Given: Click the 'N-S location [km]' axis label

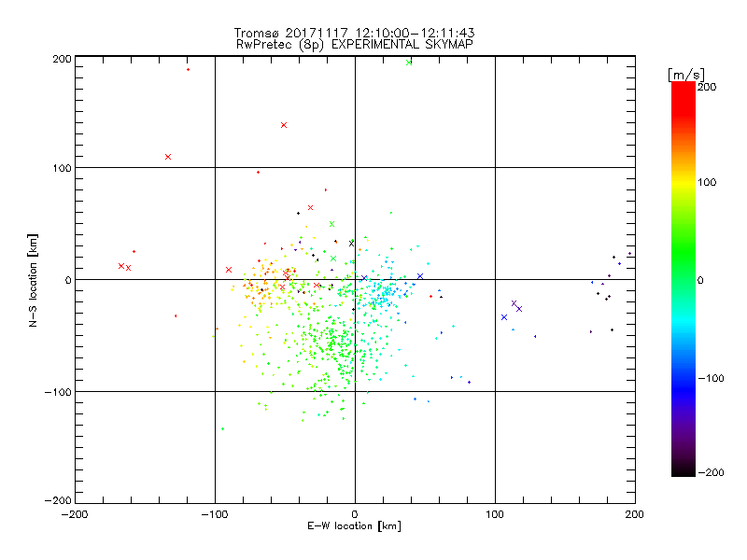Looking at the screenshot, I should (x=33, y=281).
